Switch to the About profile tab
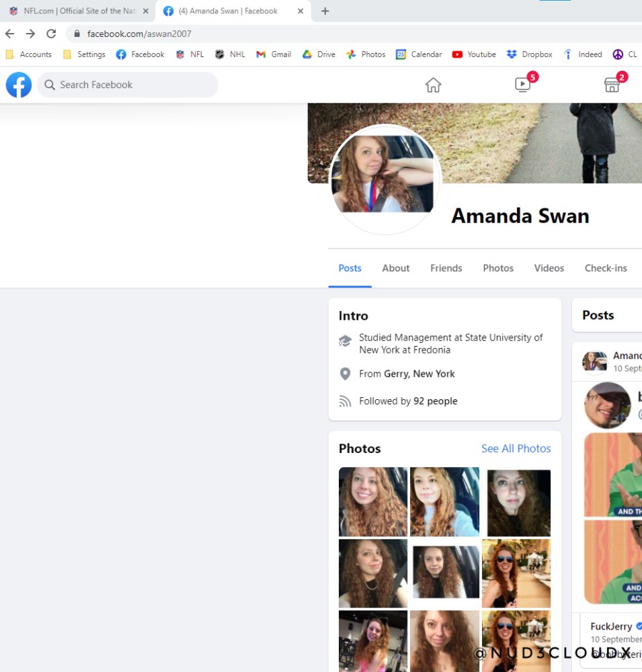This screenshot has height=672, width=642. tap(396, 268)
